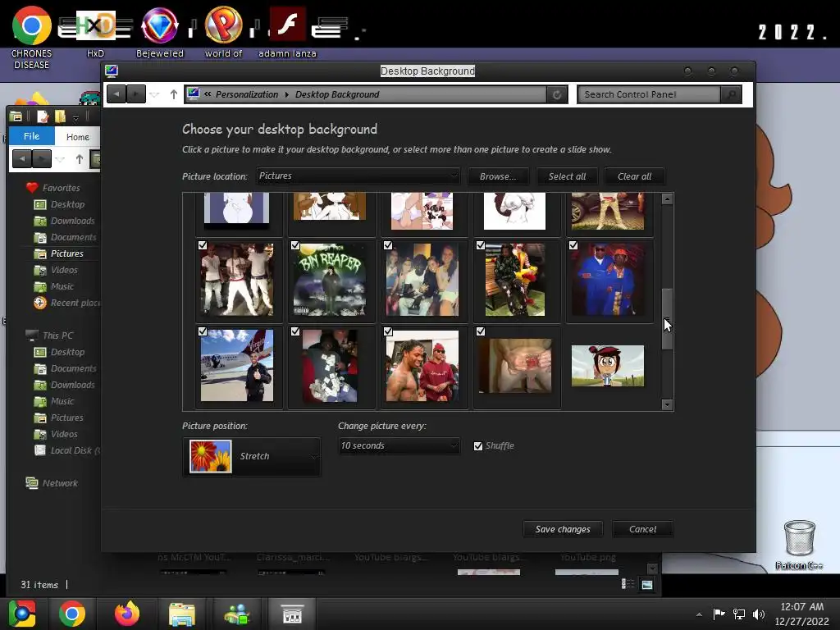Open the volume control in system tray
840x630 pixels.
[x=759, y=614]
